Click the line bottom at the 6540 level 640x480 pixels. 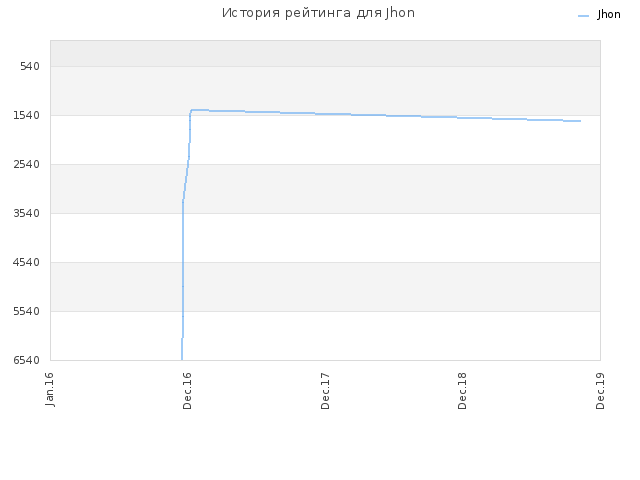[182, 359]
